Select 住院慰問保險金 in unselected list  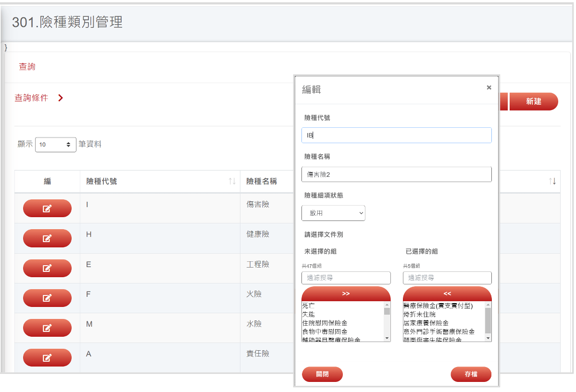325,323
